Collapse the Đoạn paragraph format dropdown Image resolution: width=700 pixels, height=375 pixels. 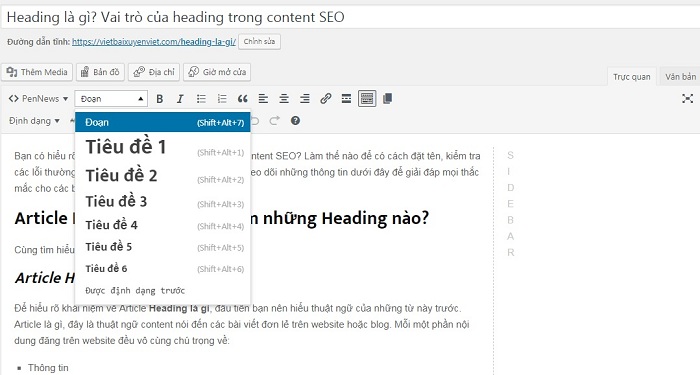pos(111,99)
